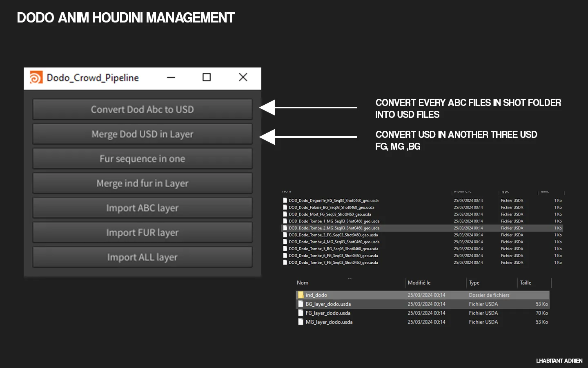
Task: Select the BG_layer_dodo.usda file name
Action: tap(328, 304)
